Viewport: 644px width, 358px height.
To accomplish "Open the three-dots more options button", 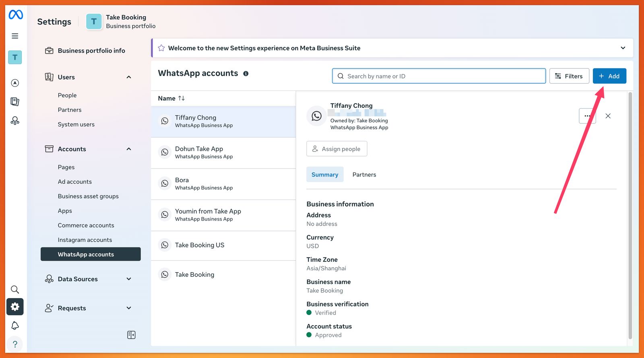I will pos(587,116).
